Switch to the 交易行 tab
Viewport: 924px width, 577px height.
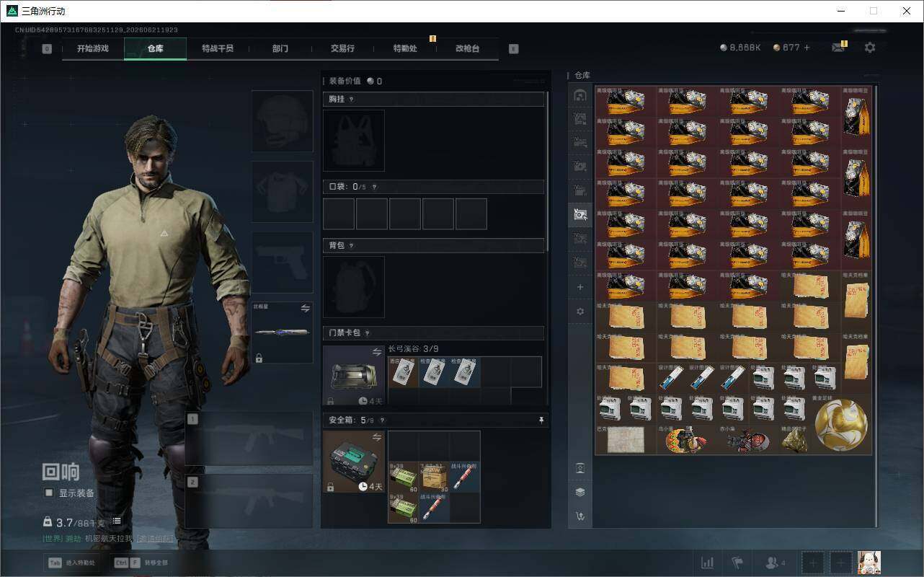342,48
